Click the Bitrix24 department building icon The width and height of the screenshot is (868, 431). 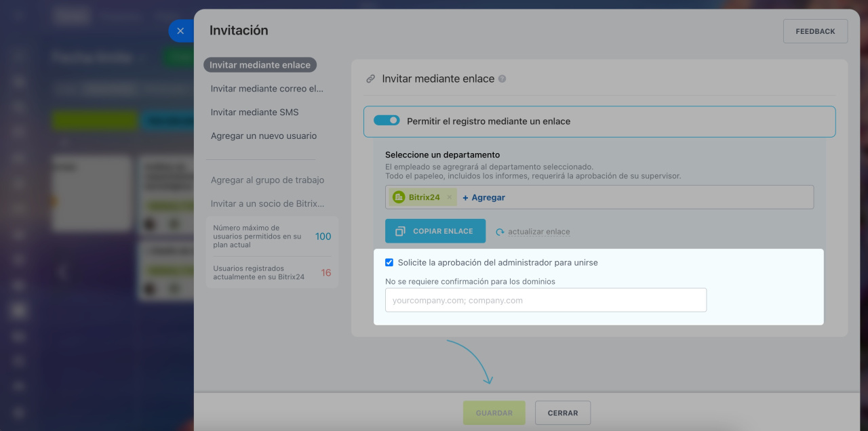tap(399, 197)
